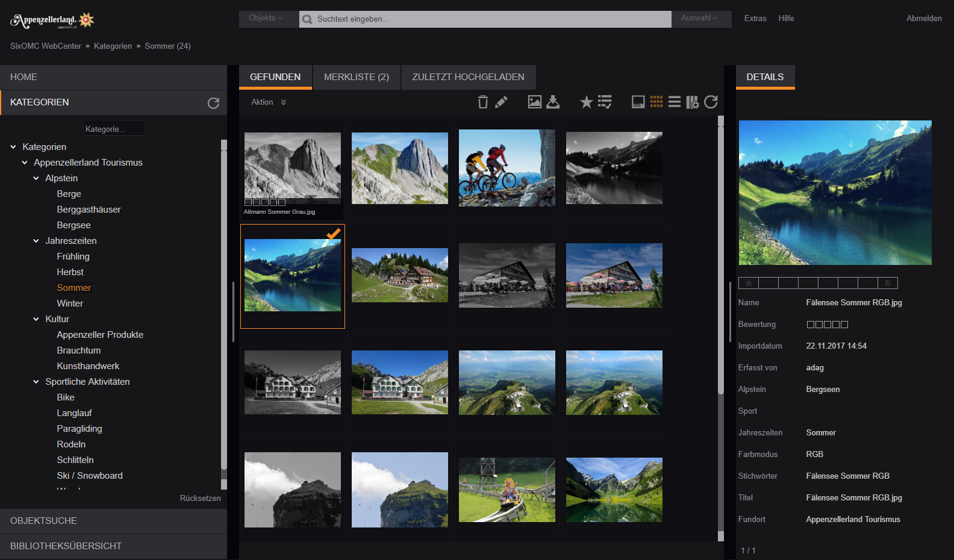
Task: Click first Bewertung rating box in details
Action: 811,325
